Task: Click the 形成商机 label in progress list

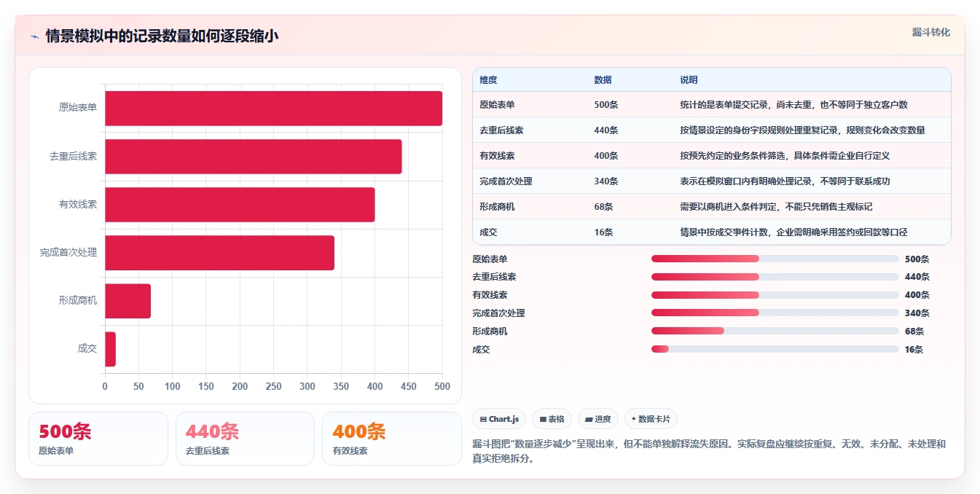Action: (490, 332)
